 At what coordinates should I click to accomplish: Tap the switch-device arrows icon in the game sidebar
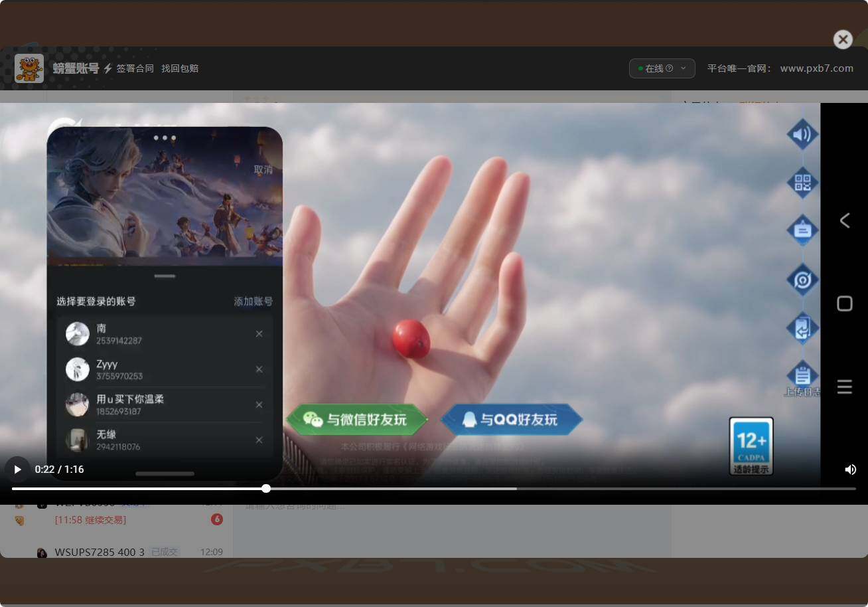coord(802,329)
